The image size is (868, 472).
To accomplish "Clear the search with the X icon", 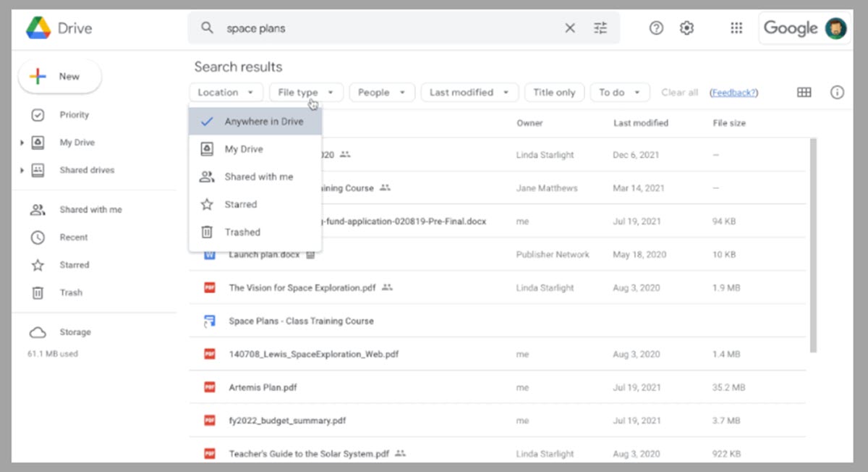I will click(570, 28).
